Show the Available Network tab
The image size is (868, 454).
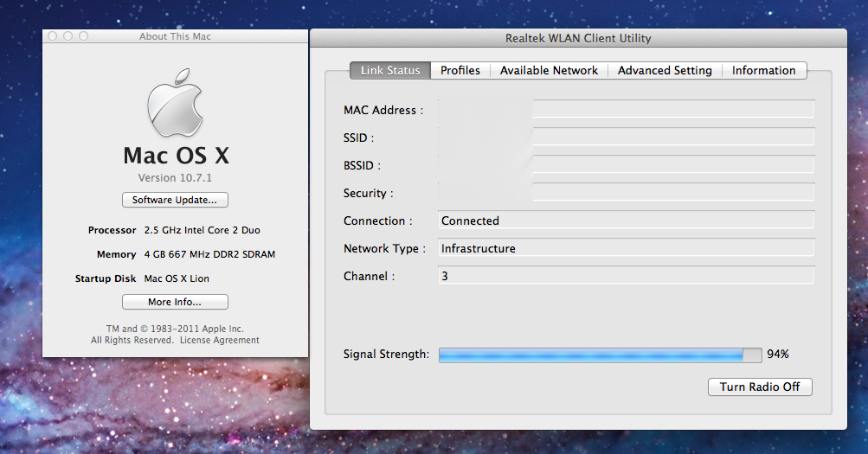click(549, 71)
